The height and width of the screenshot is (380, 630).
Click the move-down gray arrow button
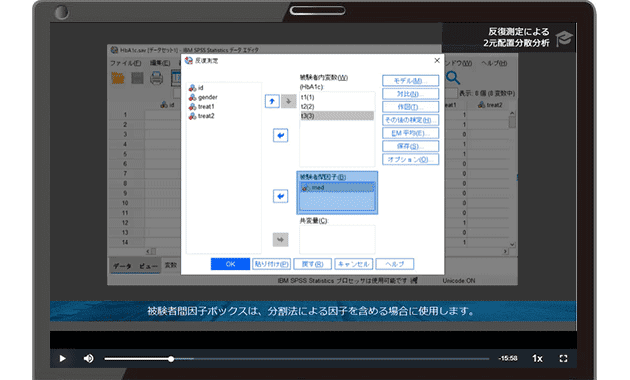[x=288, y=101]
